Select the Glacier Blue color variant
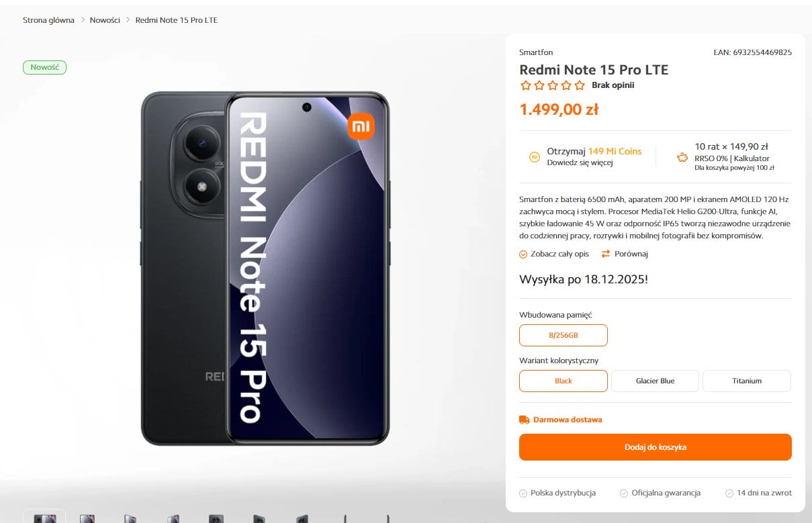The height and width of the screenshot is (523, 812). point(655,381)
